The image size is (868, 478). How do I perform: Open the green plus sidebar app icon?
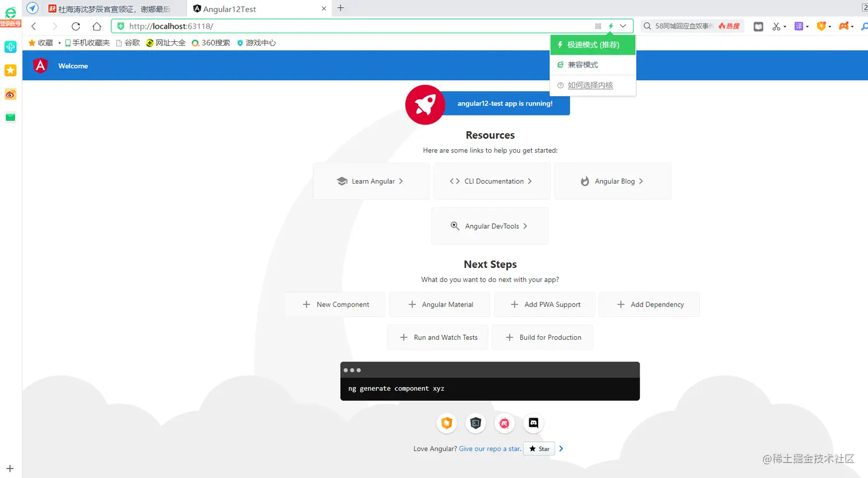pos(10,47)
